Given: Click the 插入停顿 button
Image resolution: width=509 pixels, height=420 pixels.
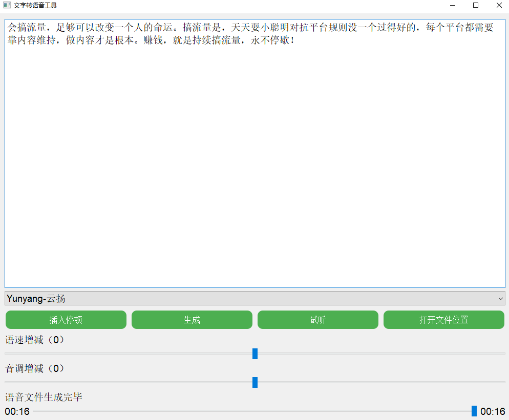Looking at the screenshot, I should (x=66, y=320).
